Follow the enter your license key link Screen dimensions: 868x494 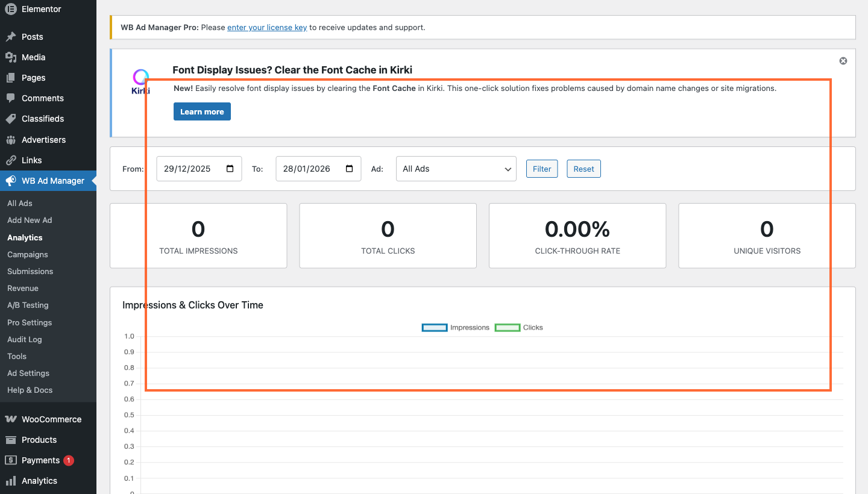(267, 27)
